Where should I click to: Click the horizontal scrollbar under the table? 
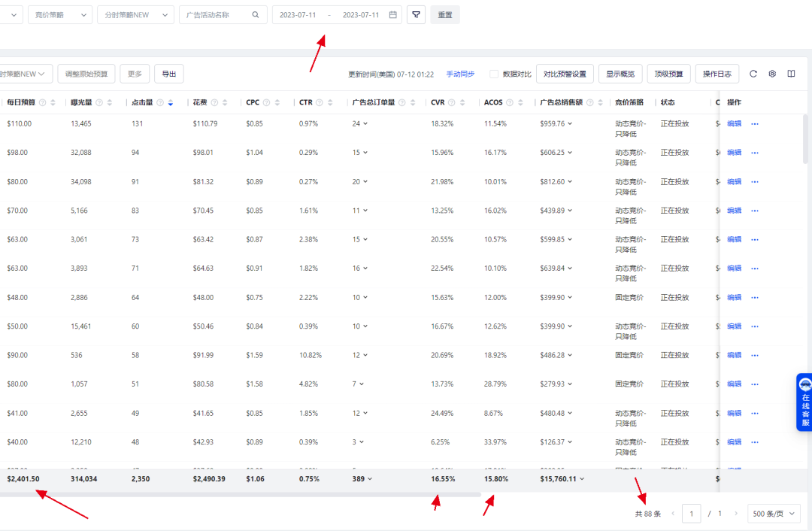click(x=241, y=495)
